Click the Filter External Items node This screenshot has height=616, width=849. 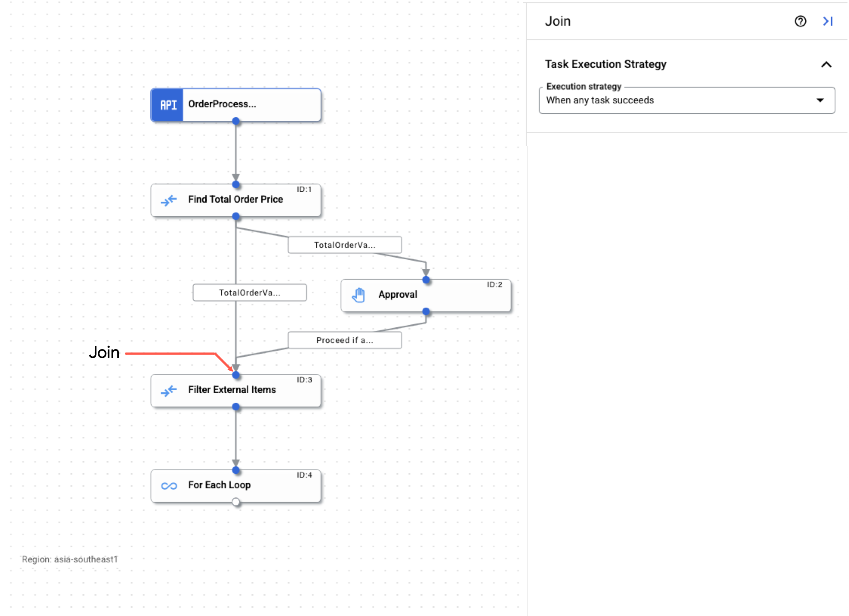[x=233, y=389]
